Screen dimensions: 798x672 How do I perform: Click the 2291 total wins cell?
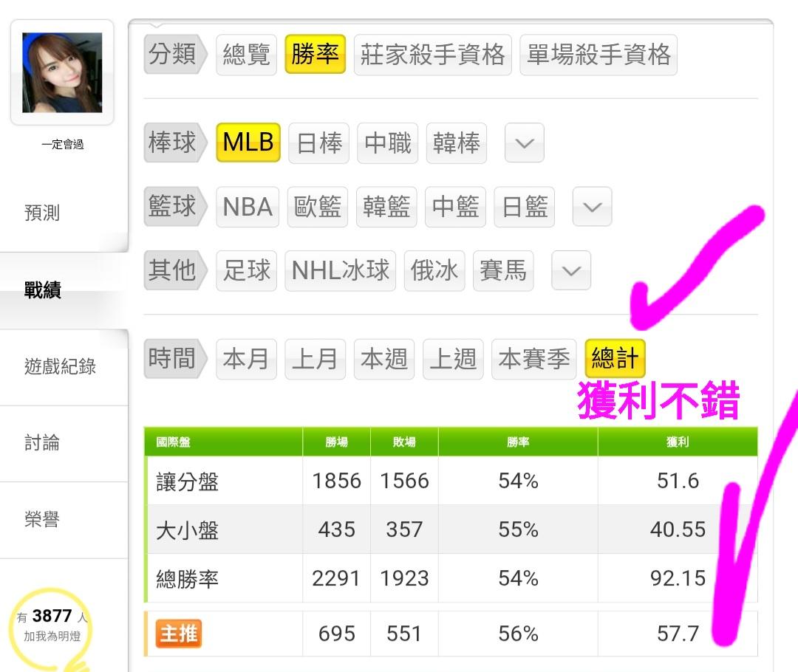pos(336,578)
